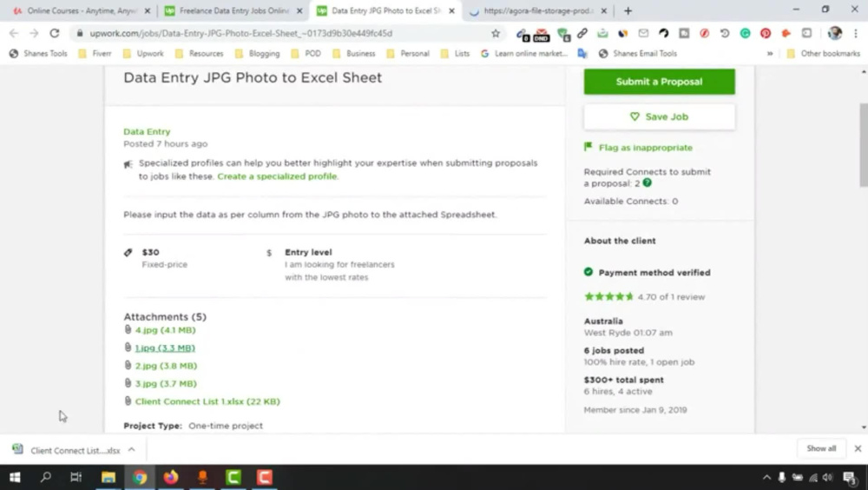Open the Chrome profile avatar
Screen dimensions: 868x490
[835, 33]
